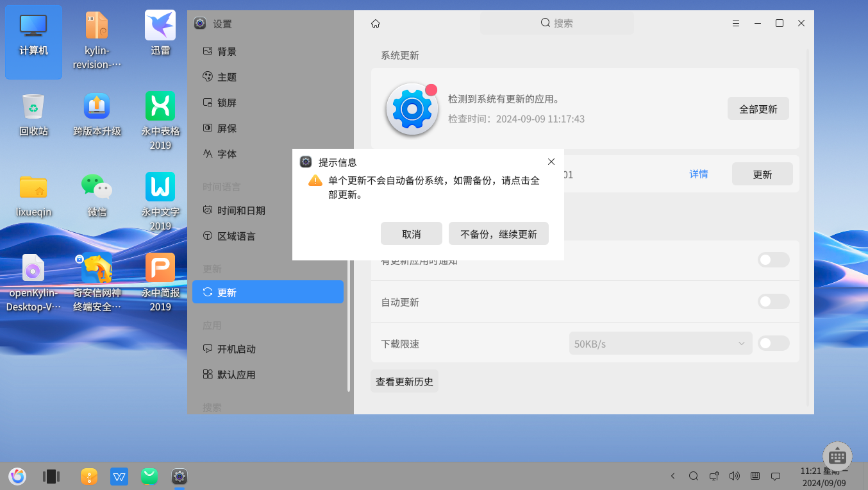Click the settings gear taskbar icon

179,476
